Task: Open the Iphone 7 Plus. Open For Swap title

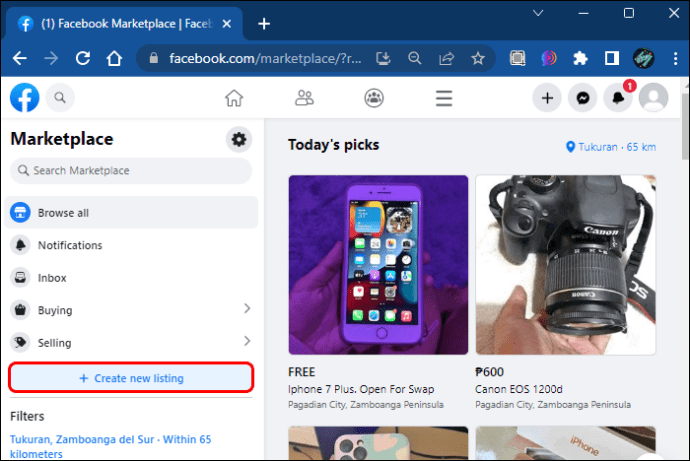Action: (x=361, y=389)
